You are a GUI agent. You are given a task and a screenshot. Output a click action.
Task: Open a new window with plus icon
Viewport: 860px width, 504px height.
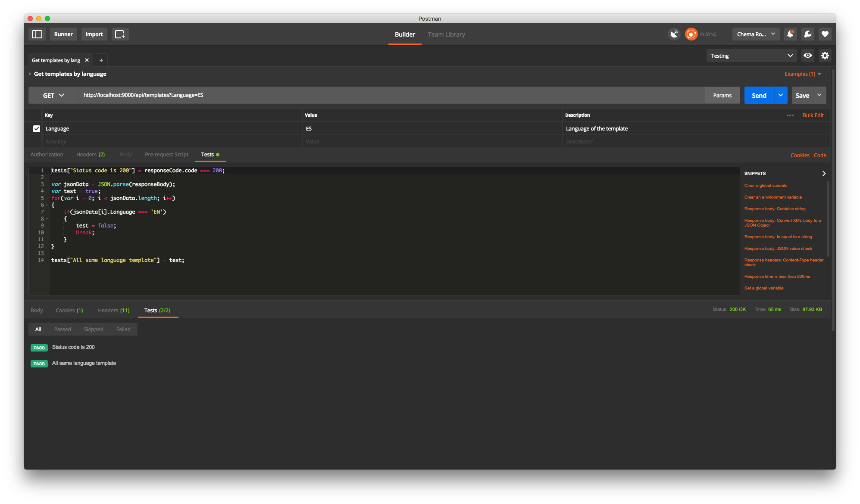pyautogui.click(x=120, y=34)
